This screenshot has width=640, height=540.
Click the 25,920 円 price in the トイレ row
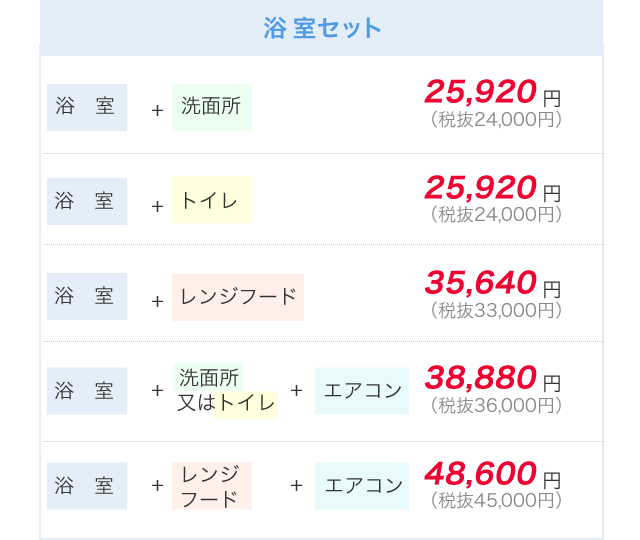481,187
